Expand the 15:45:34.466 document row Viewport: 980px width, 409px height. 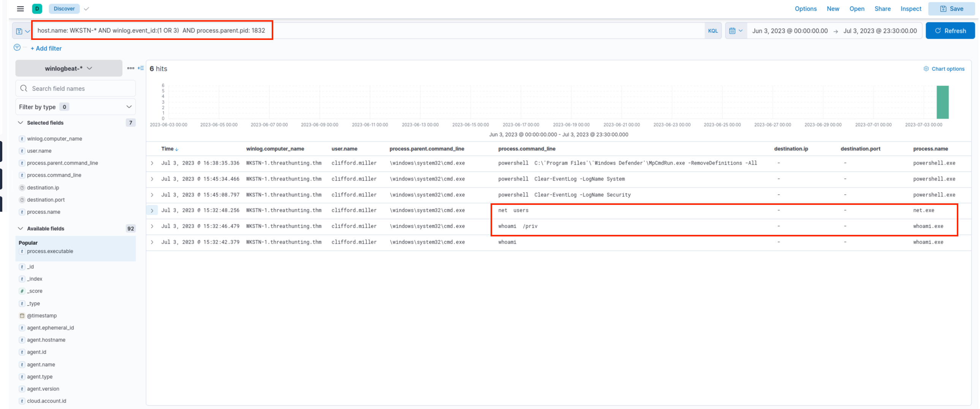152,179
